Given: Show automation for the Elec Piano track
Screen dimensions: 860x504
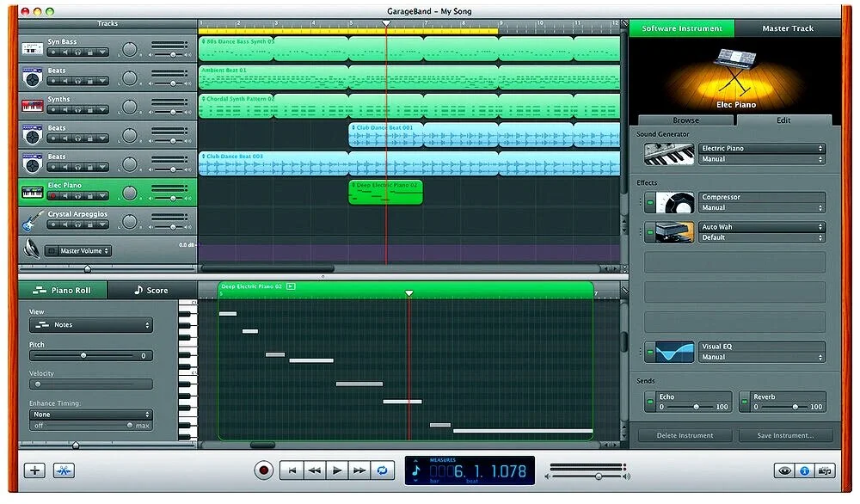Looking at the screenshot, I should [x=103, y=196].
